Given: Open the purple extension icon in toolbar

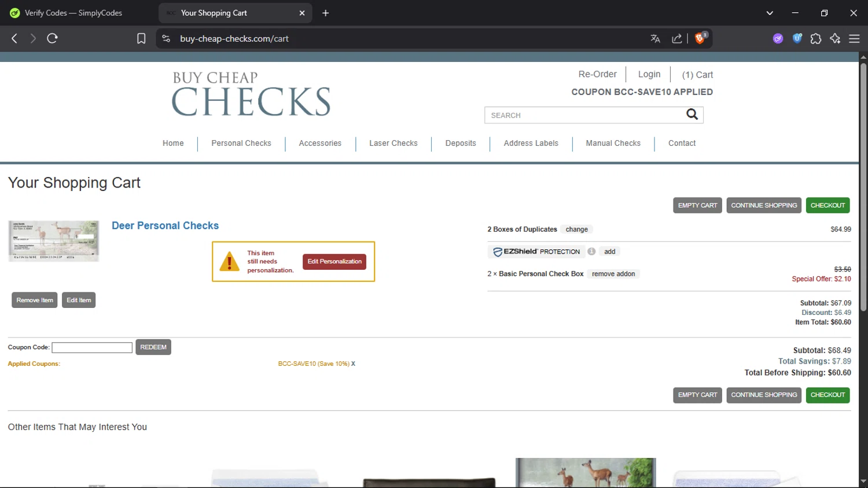Looking at the screenshot, I should pos(778,38).
